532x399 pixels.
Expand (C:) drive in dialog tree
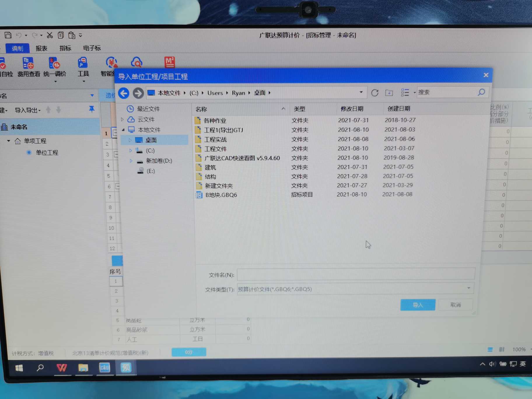[131, 150]
